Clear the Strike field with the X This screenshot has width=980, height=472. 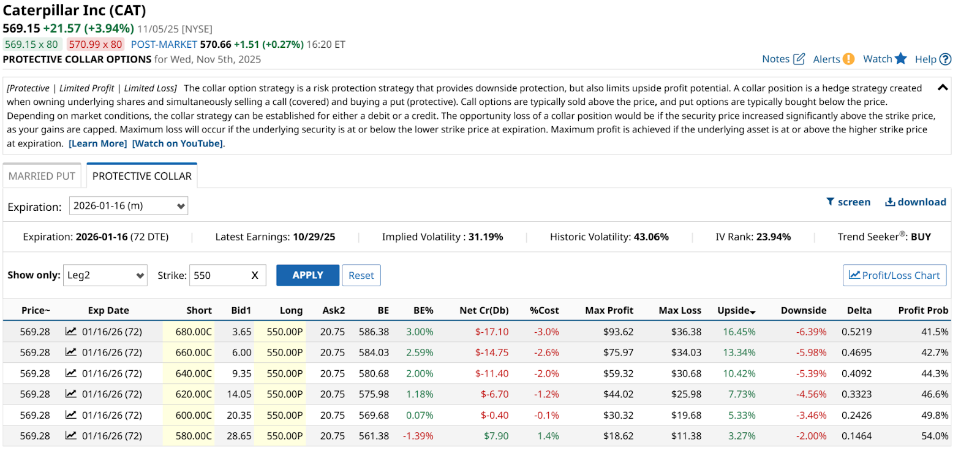[x=255, y=276]
